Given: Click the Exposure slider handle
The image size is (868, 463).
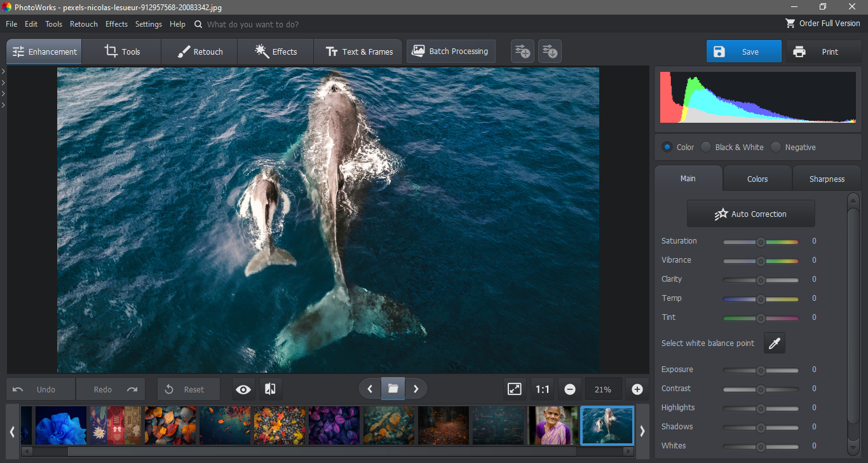Looking at the screenshot, I should (x=761, y=370).
